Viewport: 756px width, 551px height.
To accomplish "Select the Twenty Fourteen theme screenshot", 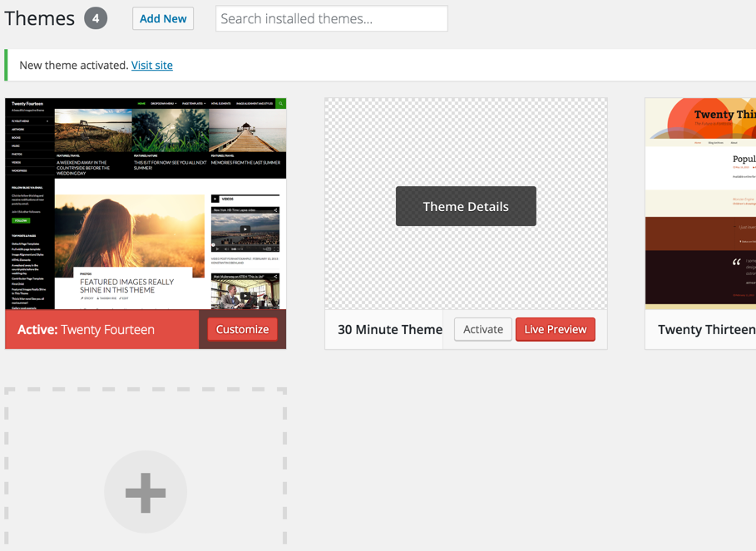I will [146, 204].
